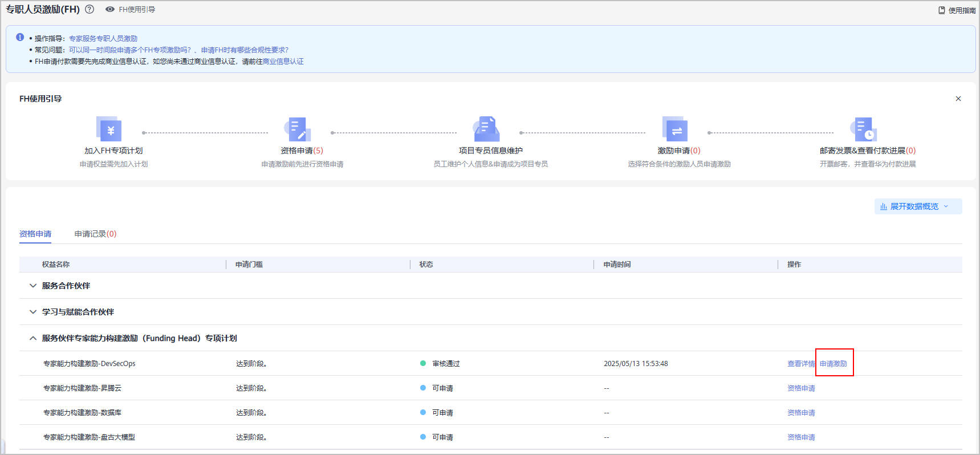The width and height of the screenshot is (980, 455).
Task: Click the 申请时间 column header
Action: click(617, 265)
